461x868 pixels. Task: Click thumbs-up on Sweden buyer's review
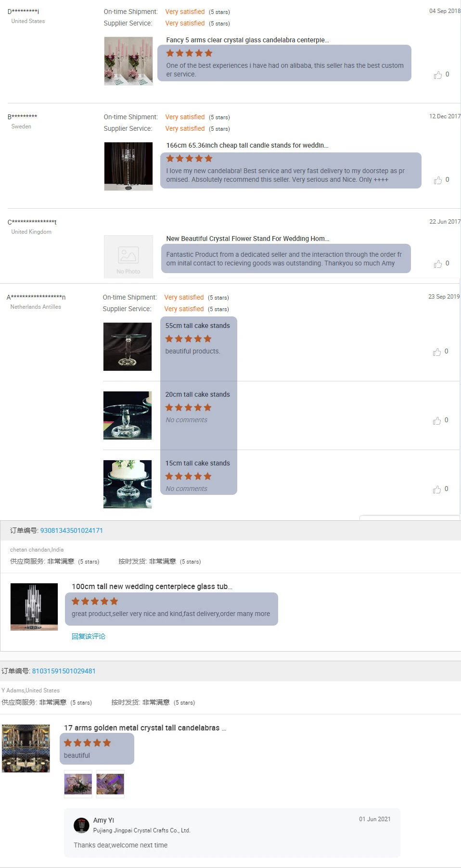[x=437, y=180]
